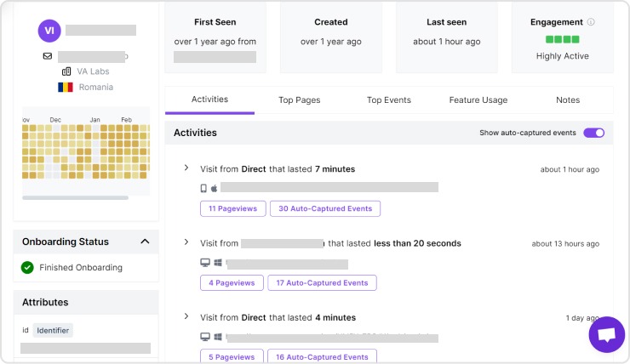The width and height of the screenshot is (630, 364).
Task: Click the 5 Pageviews button
Action: [x=232, y=356]
